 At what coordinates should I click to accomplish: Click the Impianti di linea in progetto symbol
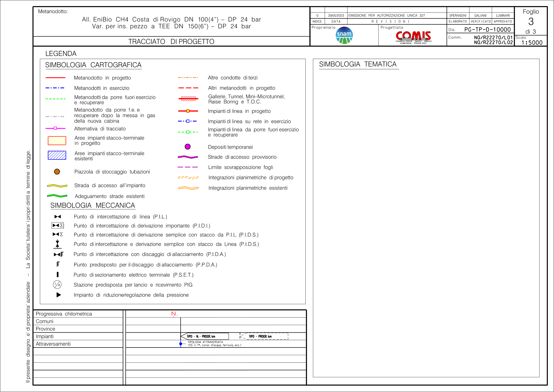coord(188,111)
